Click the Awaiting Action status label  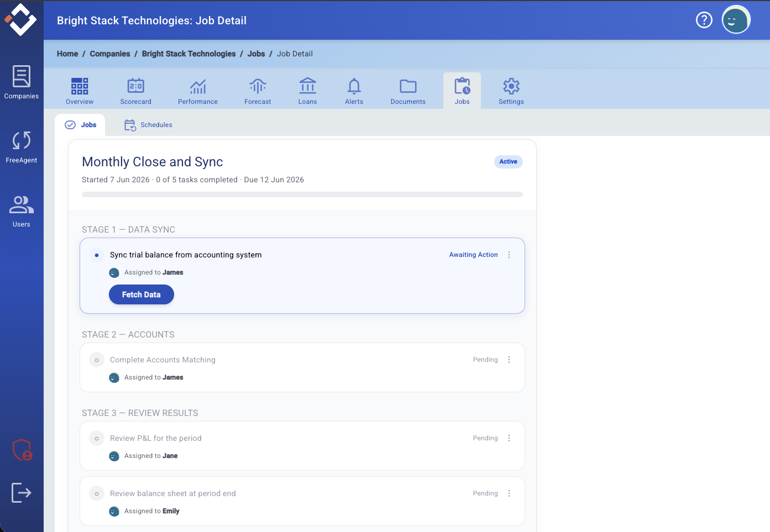pos(474,255)
